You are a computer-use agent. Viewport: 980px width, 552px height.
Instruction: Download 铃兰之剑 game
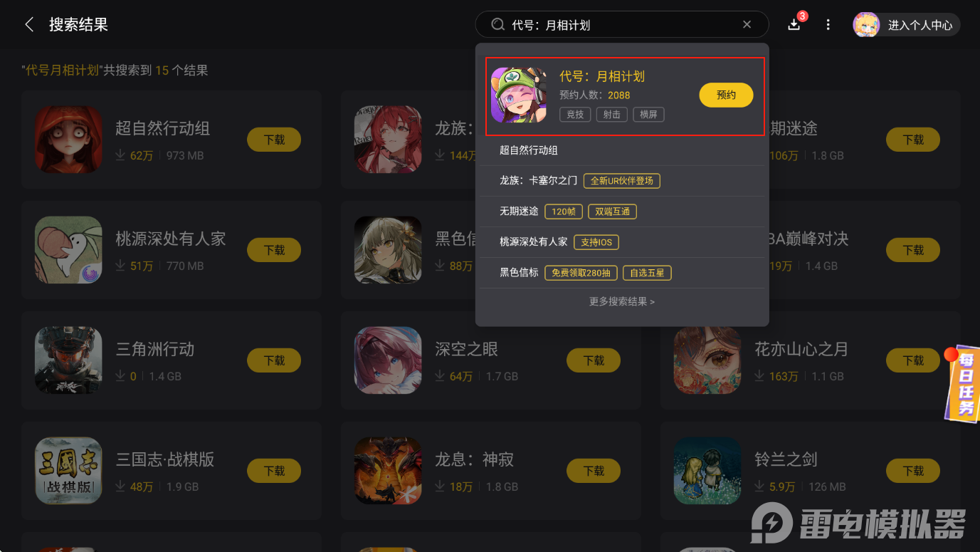pos(913,471)
